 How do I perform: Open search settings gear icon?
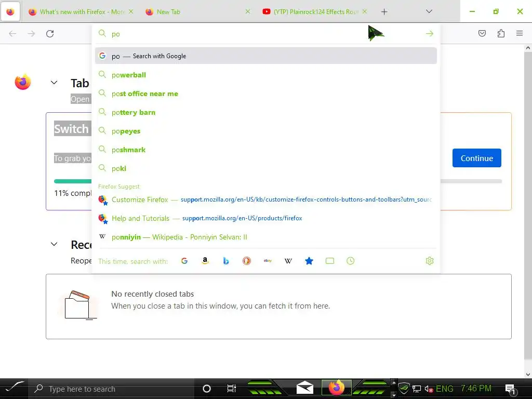[x=430, y=261]
